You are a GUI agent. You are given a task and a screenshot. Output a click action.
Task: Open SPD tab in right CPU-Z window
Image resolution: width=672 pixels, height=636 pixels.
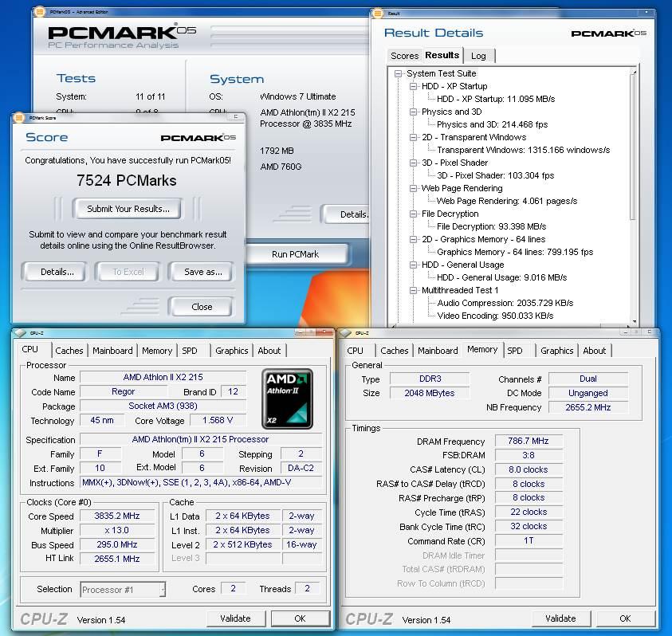tap(515, 351)
